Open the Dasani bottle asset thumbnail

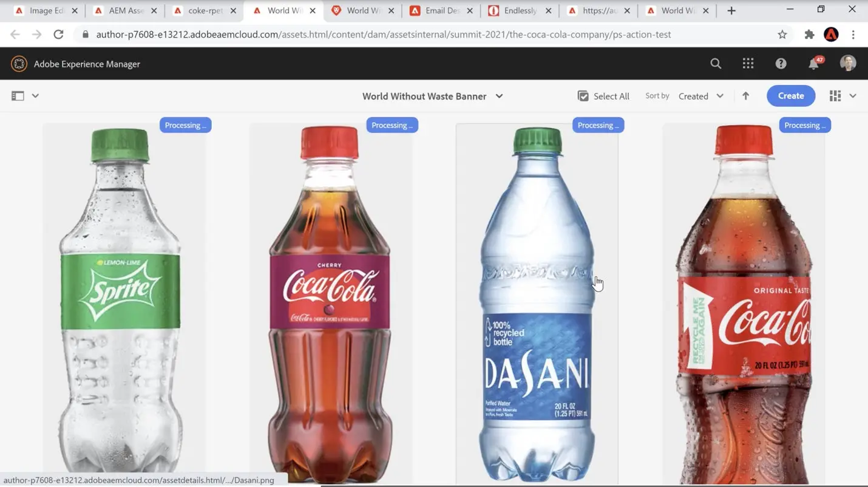pyautogui.click(x=537, y=304)
